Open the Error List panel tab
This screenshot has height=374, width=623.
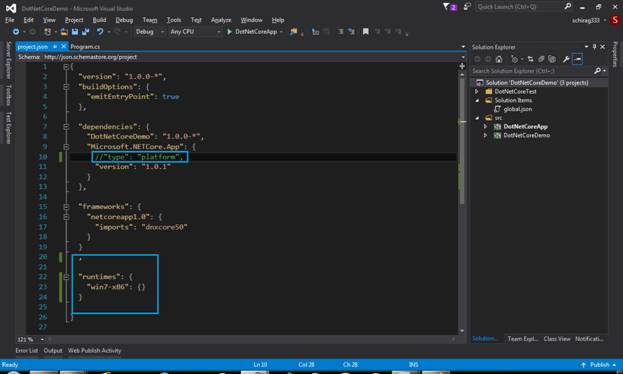tap(27, 351)
